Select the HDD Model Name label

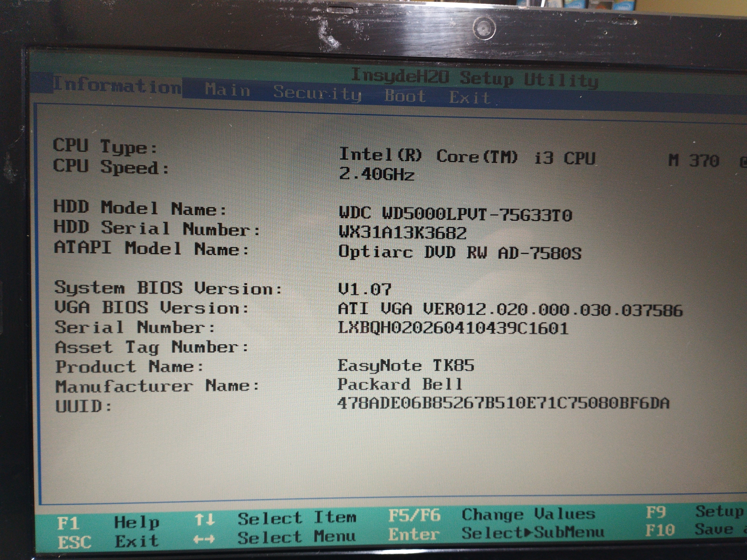[x=140, y=208]
